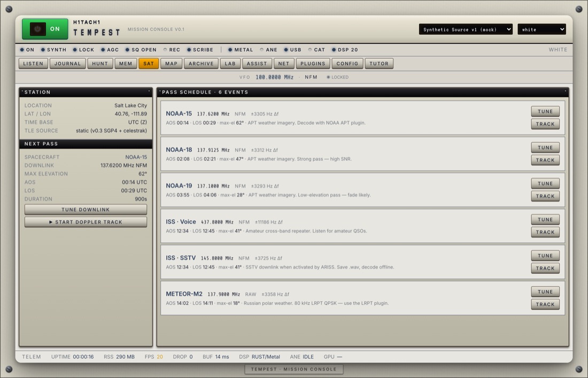Viewport: 588px width, 378px height.
Task: Open the ASSIST tab
Action: pyautogui.click(x=257, y=64)
